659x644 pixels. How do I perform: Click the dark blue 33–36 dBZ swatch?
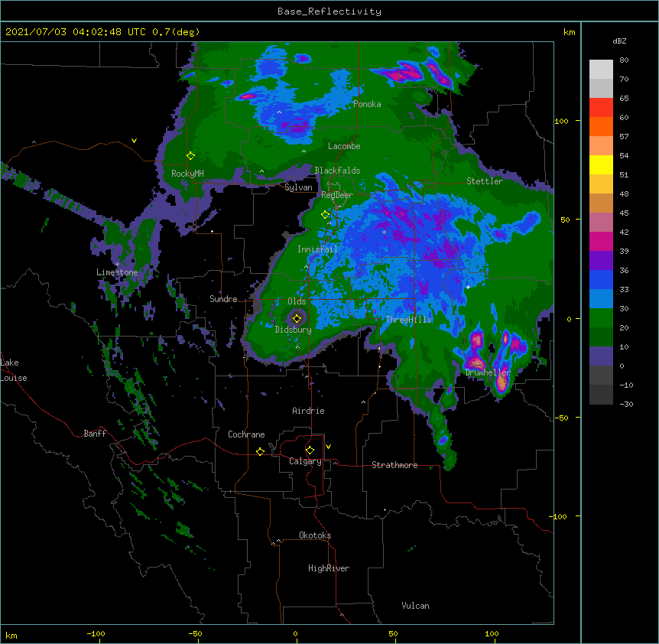(x=601, y=279)
